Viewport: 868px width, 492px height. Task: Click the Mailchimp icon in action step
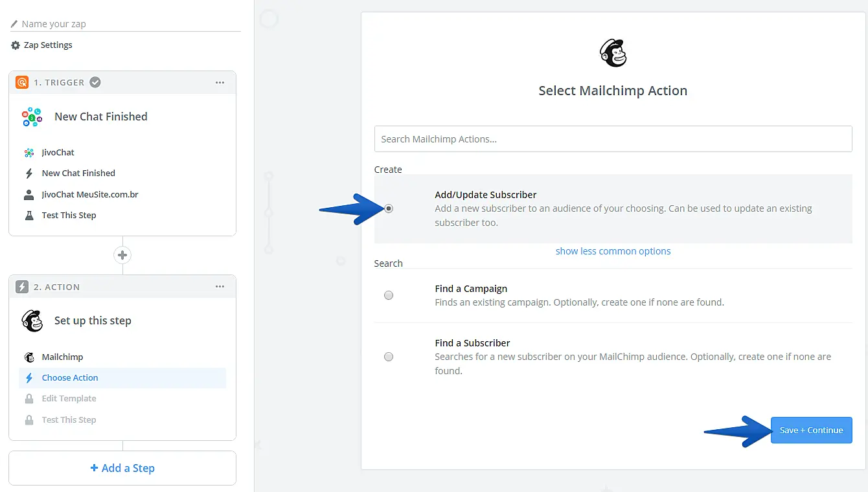(32, 320)
